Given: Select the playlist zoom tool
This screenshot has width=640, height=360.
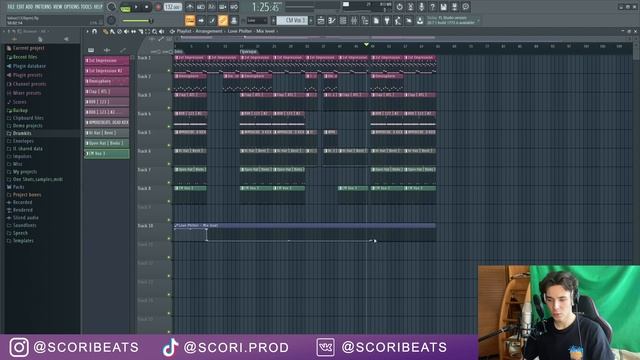Looking at the screenshot, I should [x=154, y=31].
